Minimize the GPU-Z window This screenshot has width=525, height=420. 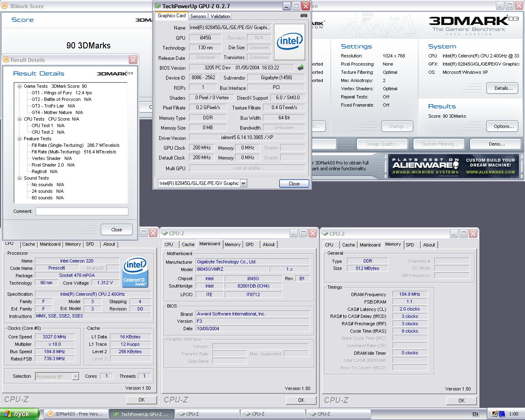(286, 6)
